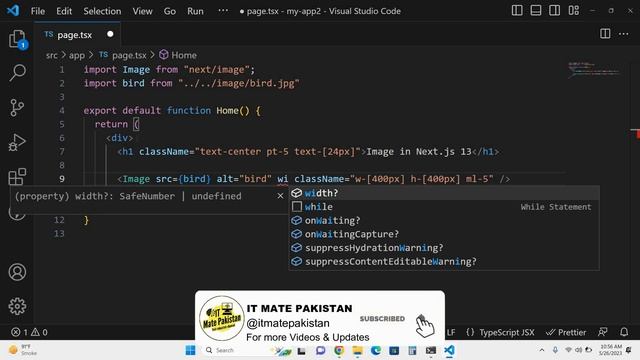Close the width property details popup
640x360 pixels.
pos(280,196)
